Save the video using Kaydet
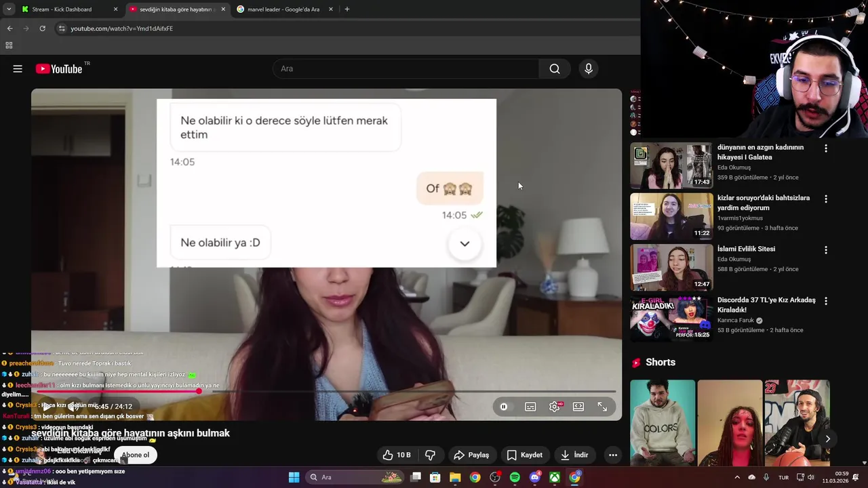Screen dimensions: 868x488 tap(525, 455)
